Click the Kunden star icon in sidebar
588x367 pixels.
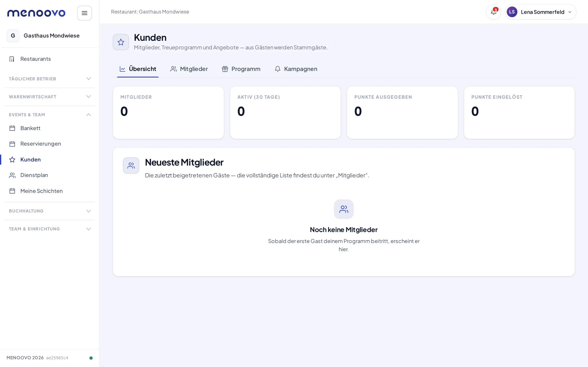coord(12,159)
